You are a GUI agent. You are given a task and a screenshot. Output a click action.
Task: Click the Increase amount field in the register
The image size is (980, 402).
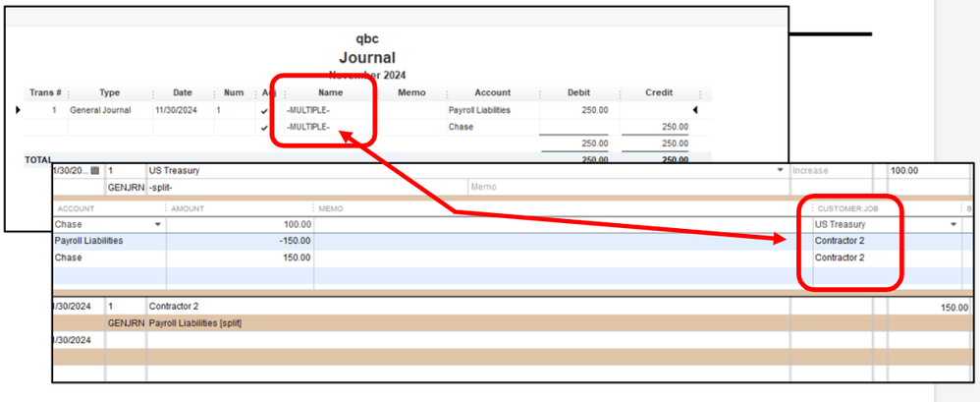[832, 170]
